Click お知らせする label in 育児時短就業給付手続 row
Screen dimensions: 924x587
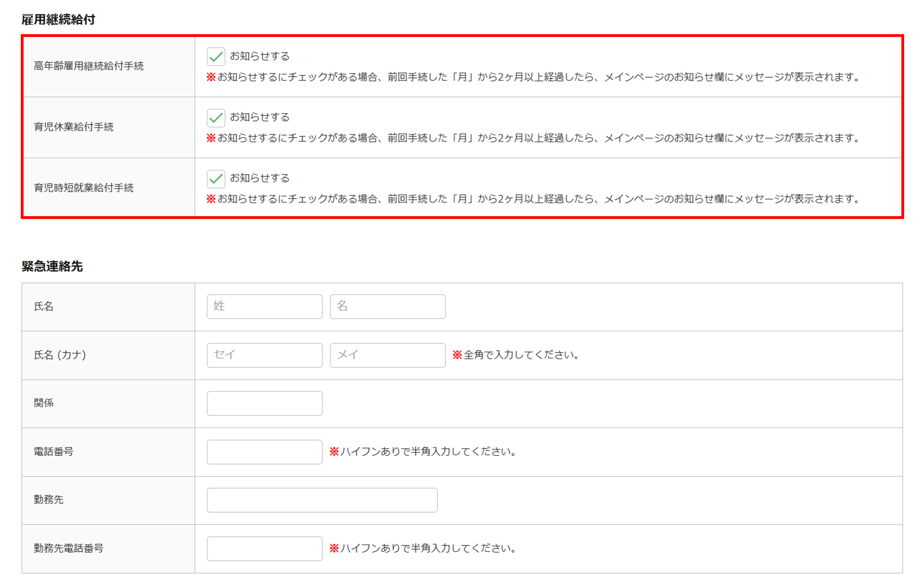(x=260, y=178)
